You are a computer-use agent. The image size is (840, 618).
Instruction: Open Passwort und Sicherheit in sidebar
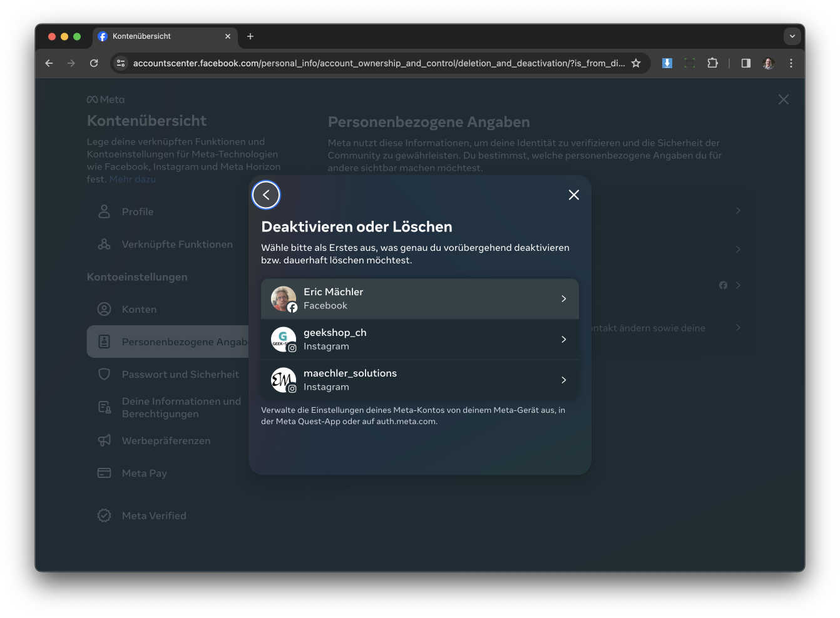180,375
